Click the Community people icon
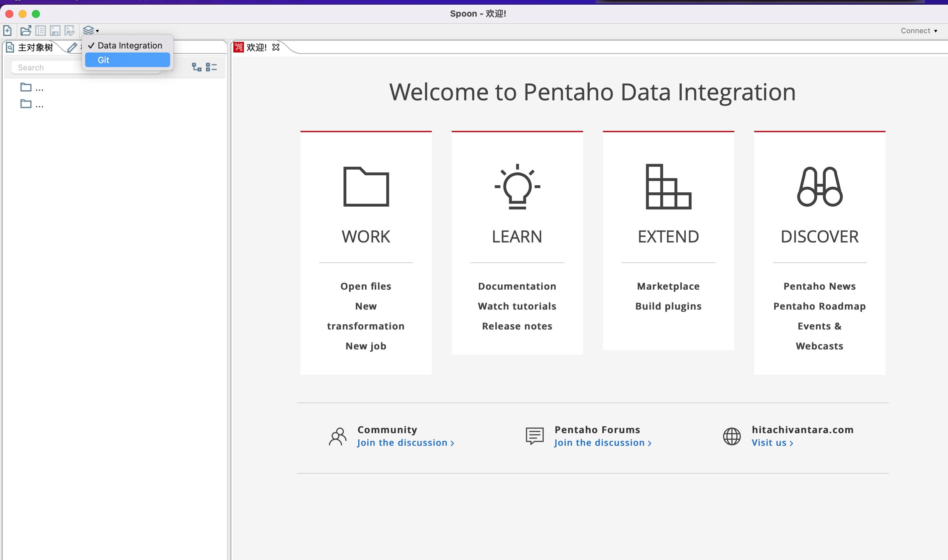This screenshot has width=948, height=560. tap(337, 436)
